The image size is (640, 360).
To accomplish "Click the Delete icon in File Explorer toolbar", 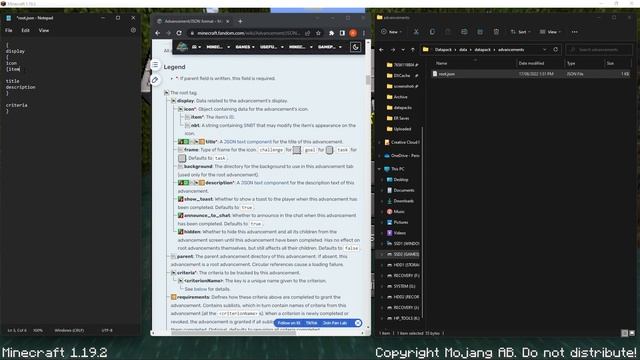I will tap(496, 32).
